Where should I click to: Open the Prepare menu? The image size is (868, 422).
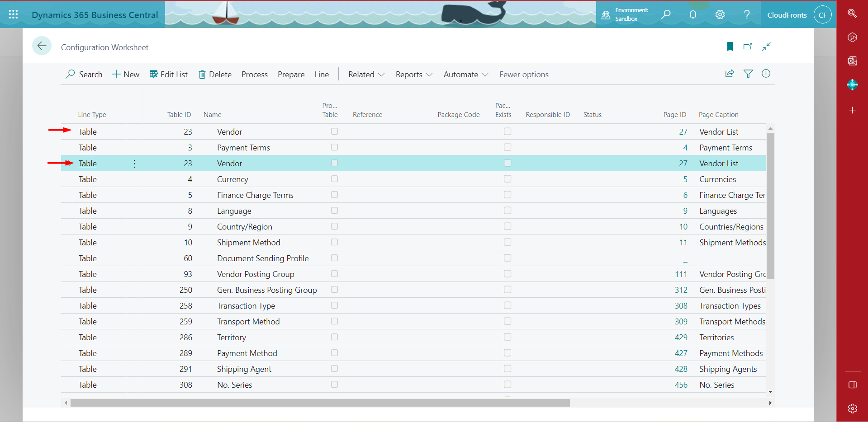coord(291,75)
